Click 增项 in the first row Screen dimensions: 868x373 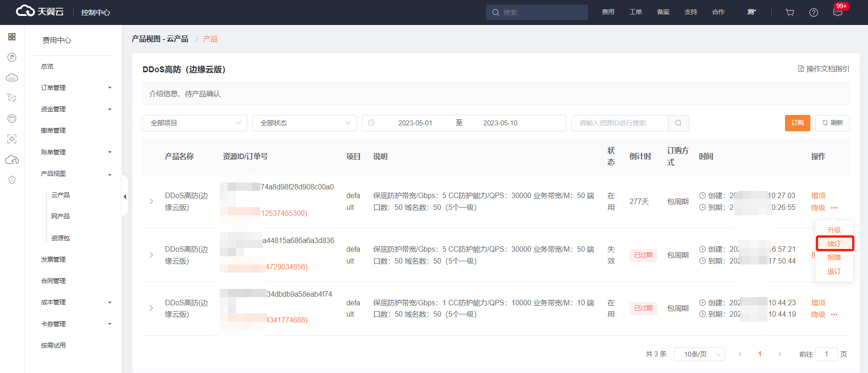[819, 195]
